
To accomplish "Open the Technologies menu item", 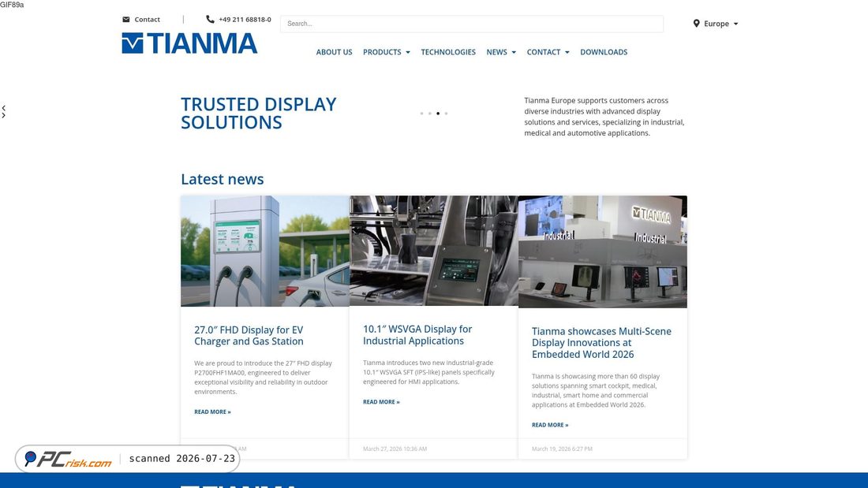I will 448,52.
